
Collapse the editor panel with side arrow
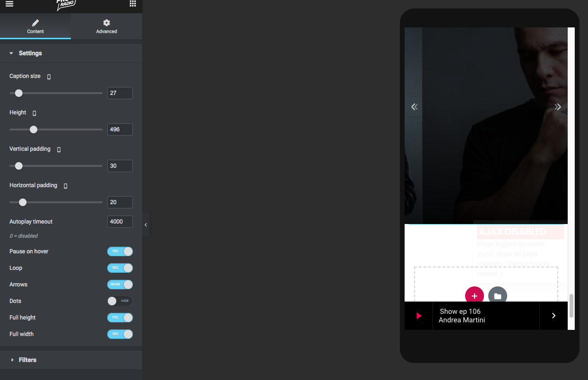click(x=146, y=225)
